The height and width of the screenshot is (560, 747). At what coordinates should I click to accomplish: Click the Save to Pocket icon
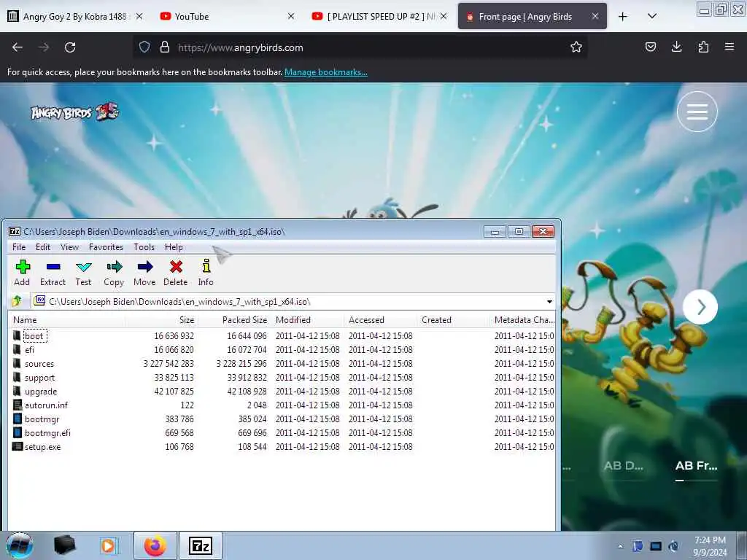click(650, 47)
